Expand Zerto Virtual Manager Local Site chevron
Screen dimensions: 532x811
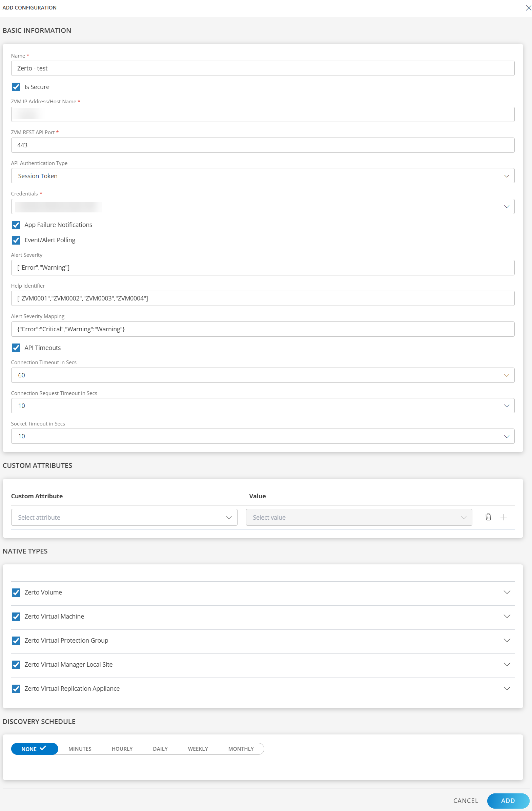pyautogui.click(x=507, y=664)
